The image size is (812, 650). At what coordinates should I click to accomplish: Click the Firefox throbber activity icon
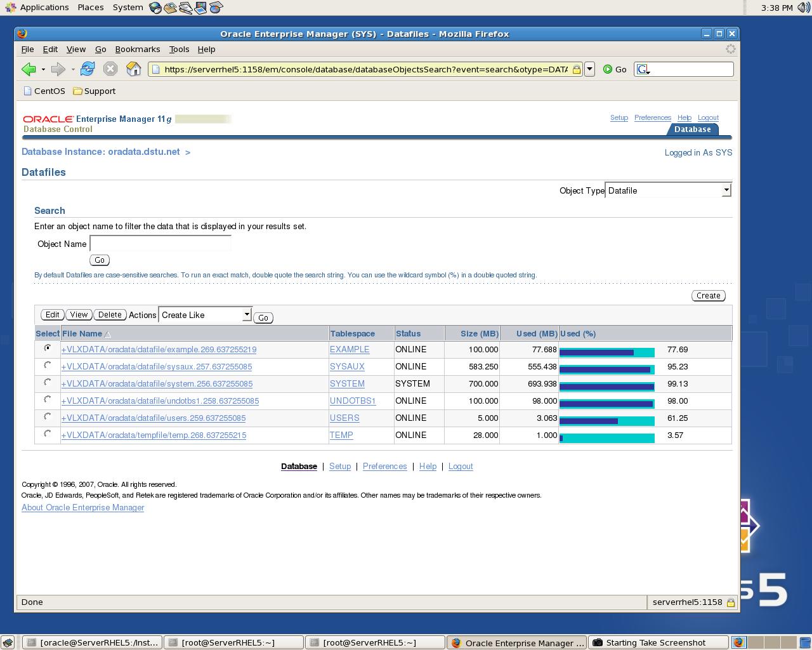coord(730,49)
